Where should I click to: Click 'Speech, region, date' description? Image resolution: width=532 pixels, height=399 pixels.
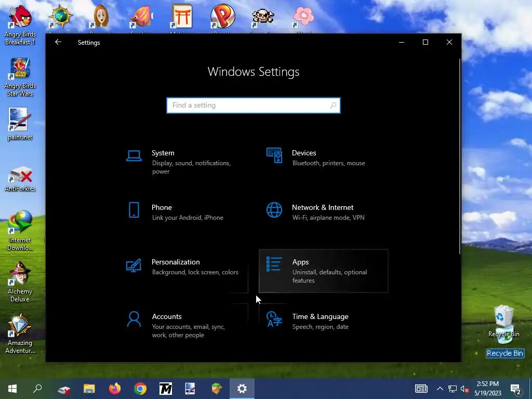click(x=320, y=327)
